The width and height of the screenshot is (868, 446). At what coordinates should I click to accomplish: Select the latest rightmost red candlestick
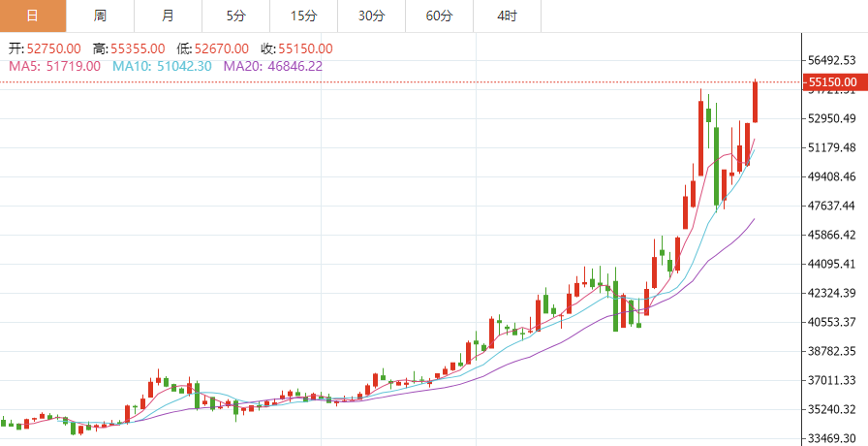pyautogui.click(x=755, y=102)
